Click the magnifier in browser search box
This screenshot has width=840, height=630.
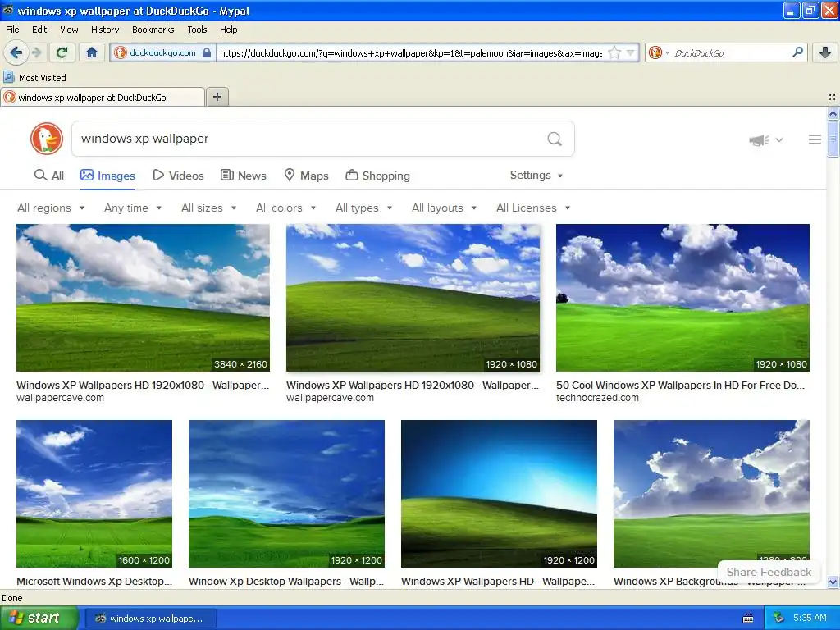click(797, 52)
